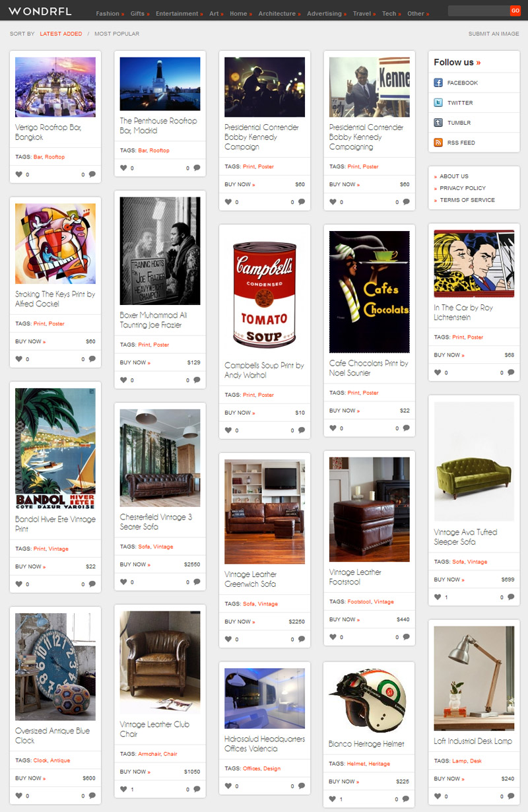Open the Campbell's Tomato Soup print thumbnail
This screenshot has width=528, height=812.
click(265, 292)
